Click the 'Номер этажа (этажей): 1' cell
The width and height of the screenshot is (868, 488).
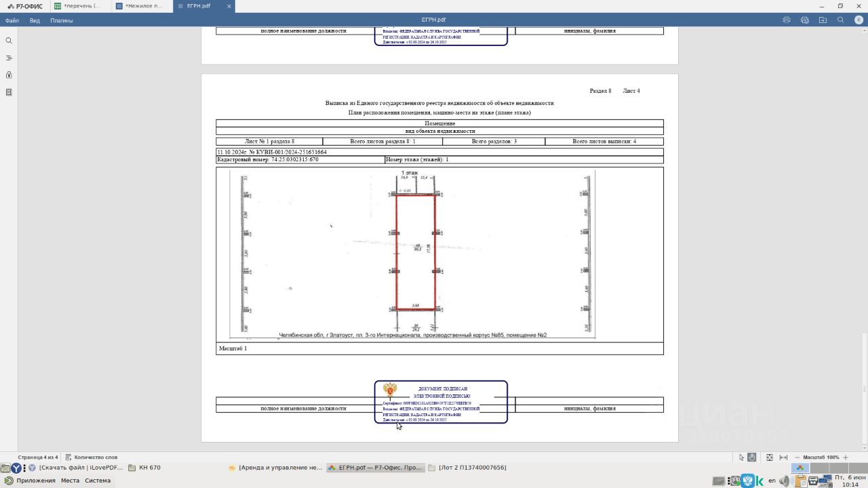524,159
